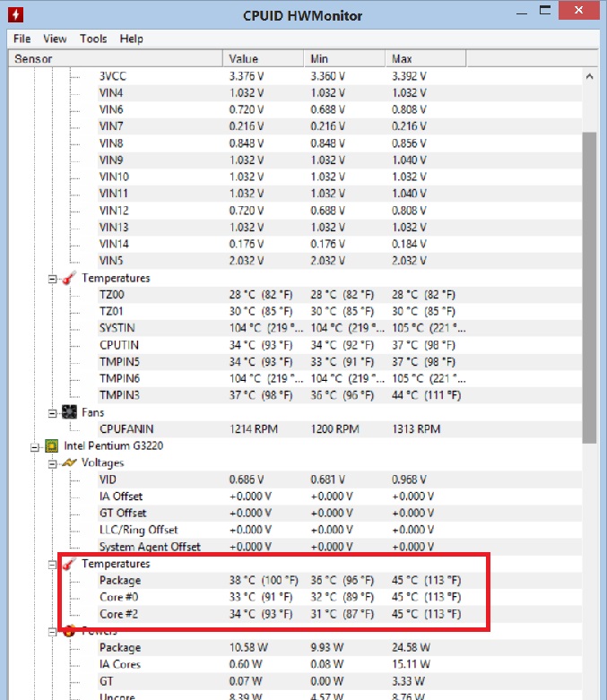
Task: Collapse the Voltages group under Intel Pentium
Action: click(52, 464)
